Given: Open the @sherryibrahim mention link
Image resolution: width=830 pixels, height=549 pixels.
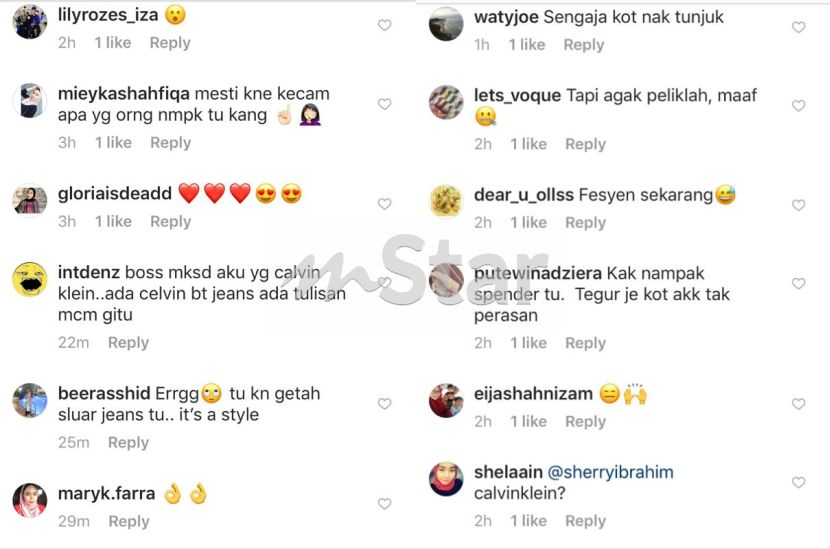Looking at the screenshot, I should click(610, 472).
